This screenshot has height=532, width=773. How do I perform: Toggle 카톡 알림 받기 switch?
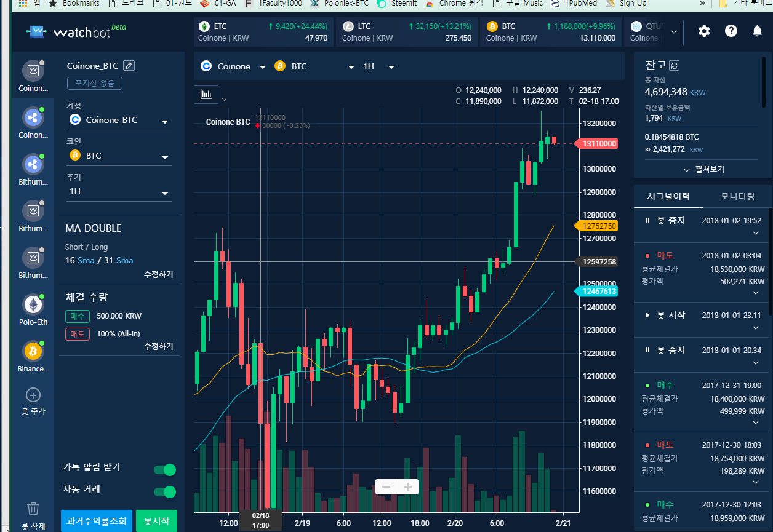165,470
